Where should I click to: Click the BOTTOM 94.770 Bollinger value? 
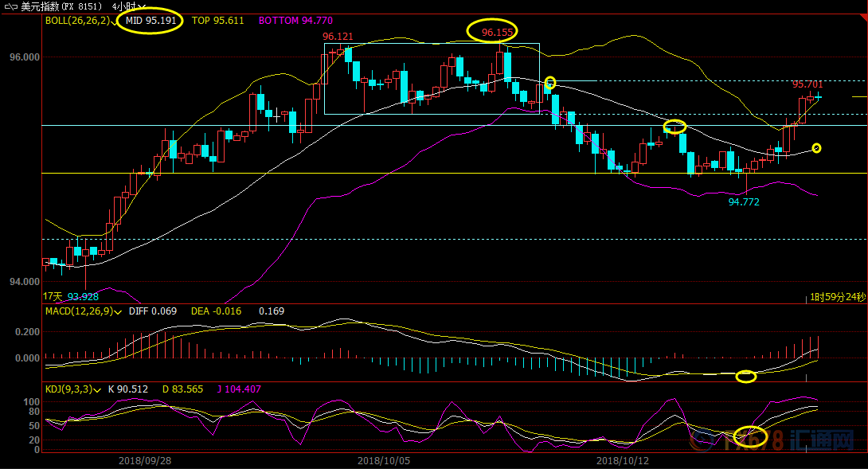(295, 21)
